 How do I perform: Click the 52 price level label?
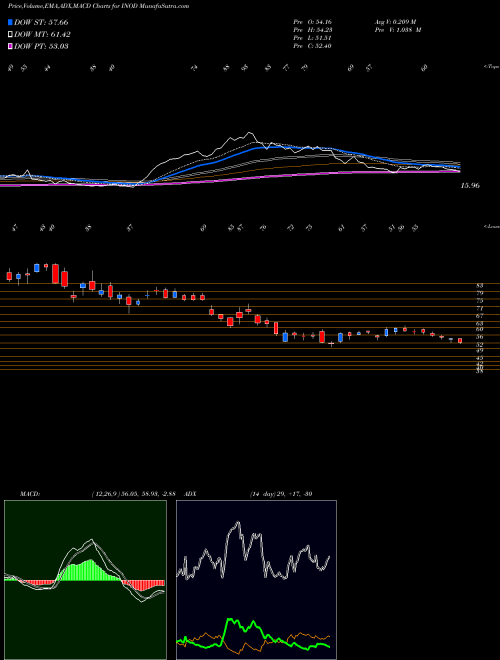click(x=480, y=344)
